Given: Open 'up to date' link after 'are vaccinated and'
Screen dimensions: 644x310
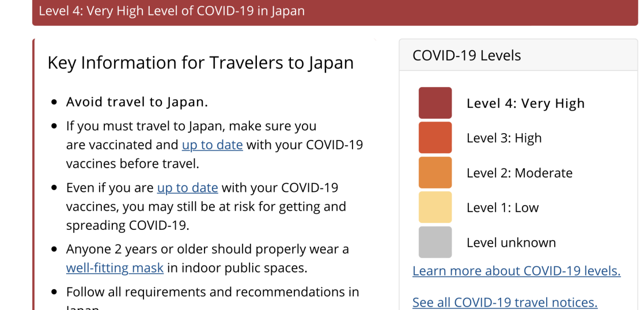Looking at the screenshot, I should pos(212,145).
